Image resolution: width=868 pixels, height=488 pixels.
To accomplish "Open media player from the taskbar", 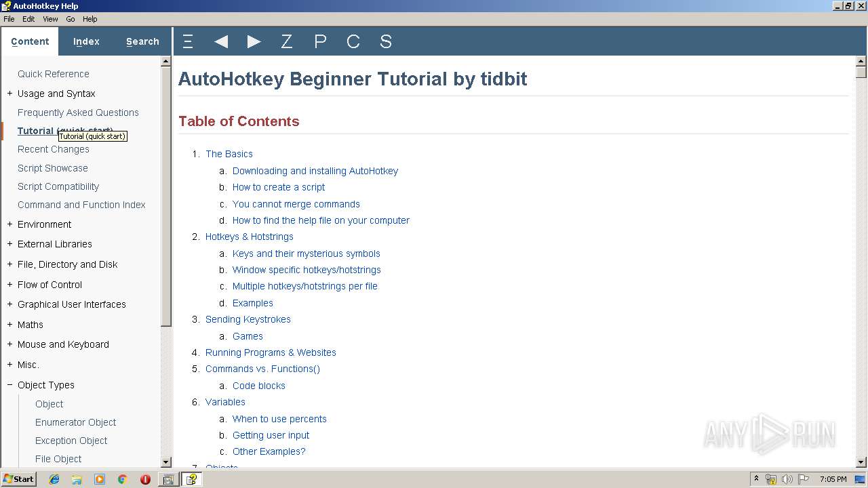I will 100,479.
